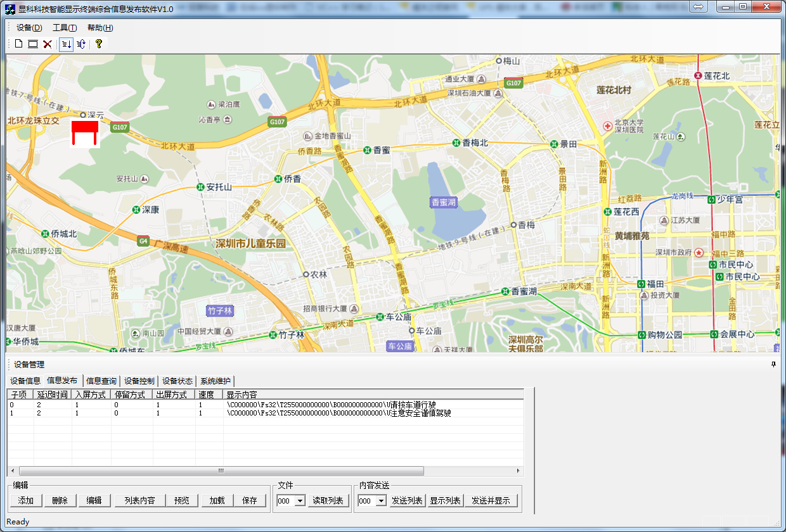
Task: Click the 保存 button
Action: pos(250,500)
